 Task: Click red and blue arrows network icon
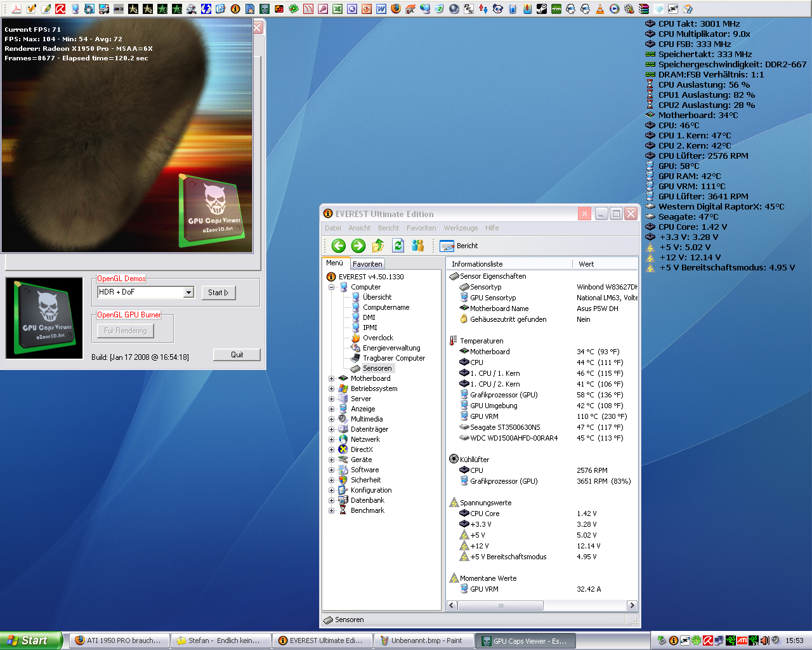pos(483,8)
